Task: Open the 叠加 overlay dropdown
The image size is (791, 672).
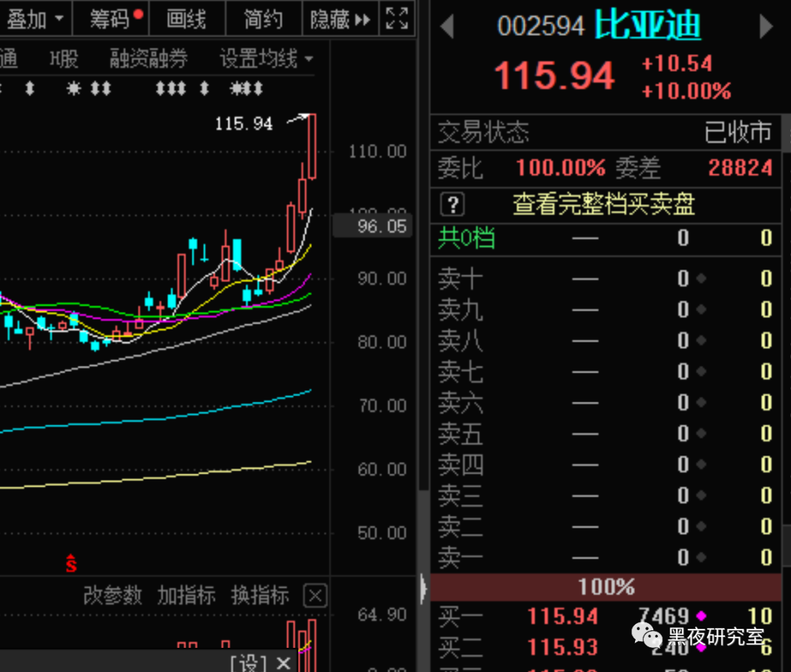Action: 34,19
